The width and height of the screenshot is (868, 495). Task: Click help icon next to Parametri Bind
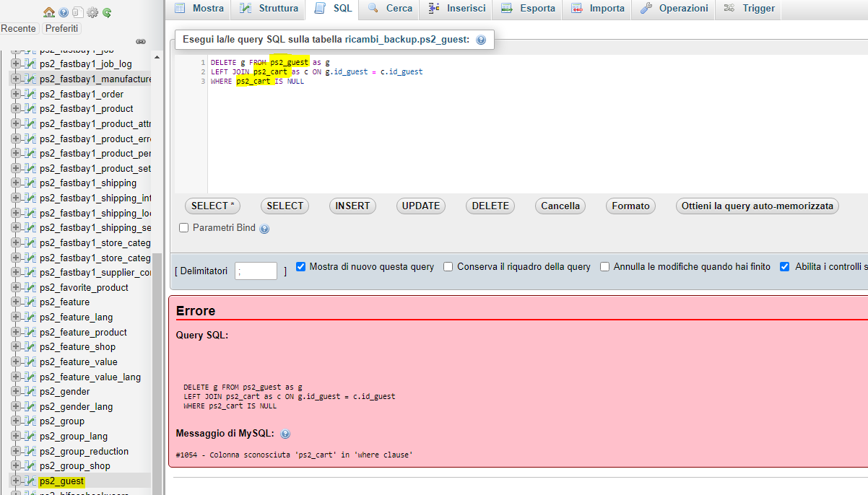tap(264, 229)
